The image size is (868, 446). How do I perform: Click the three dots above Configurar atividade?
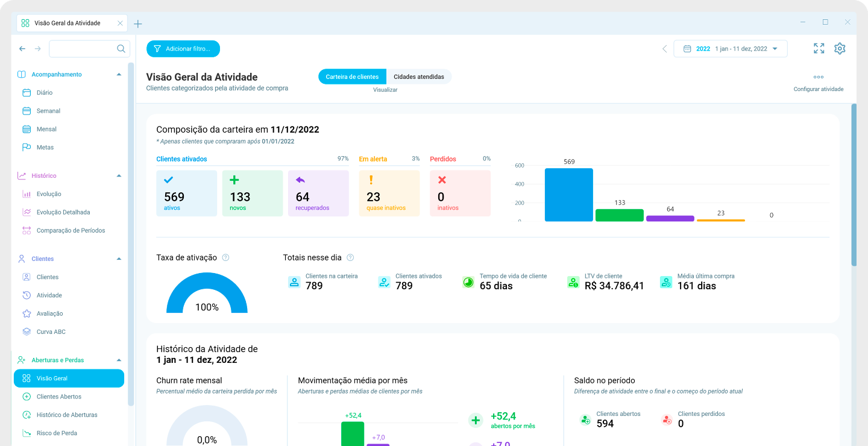pos(818,77)
